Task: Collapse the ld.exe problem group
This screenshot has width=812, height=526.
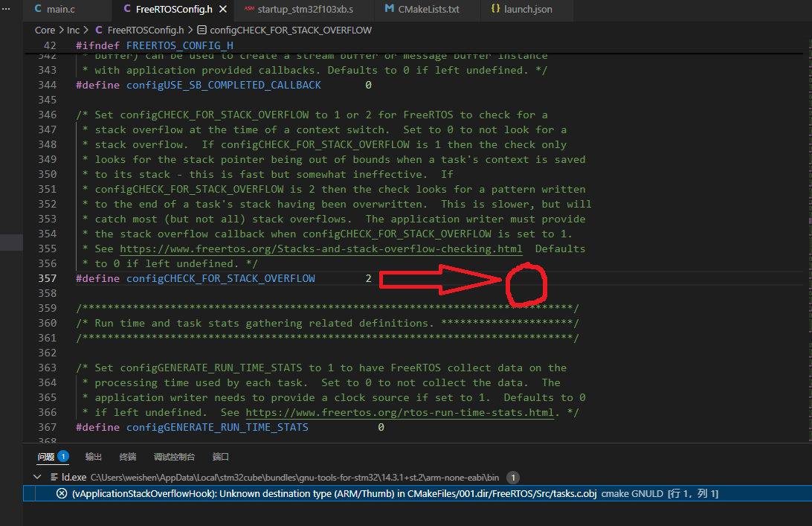Action: coord(37,477)
